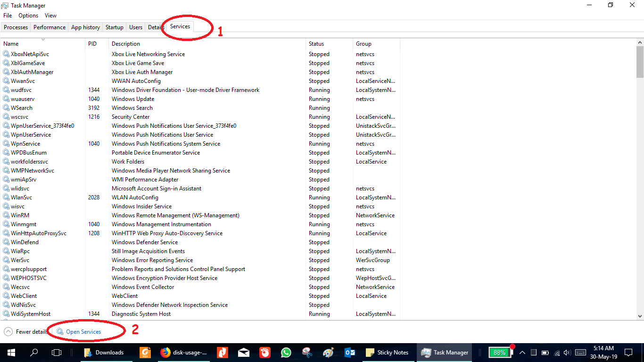Sort services by PID column header

[x=97, y=43]
